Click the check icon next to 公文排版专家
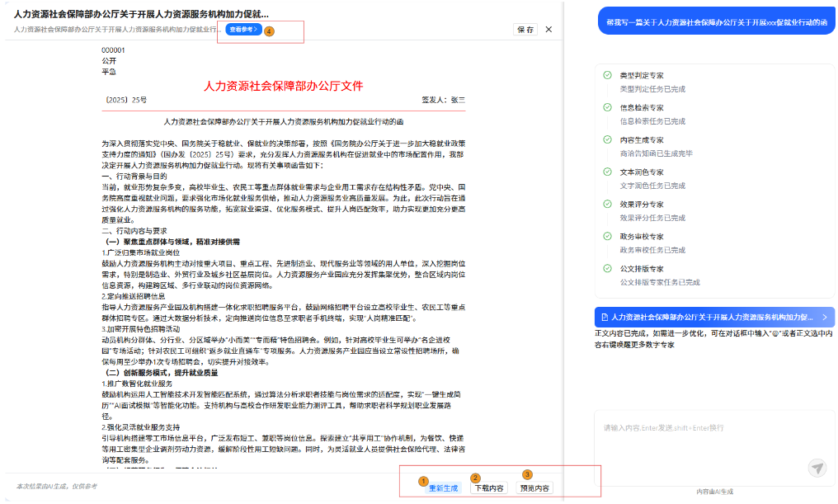This screenshot has height=504, width=838. click(608, 268)
